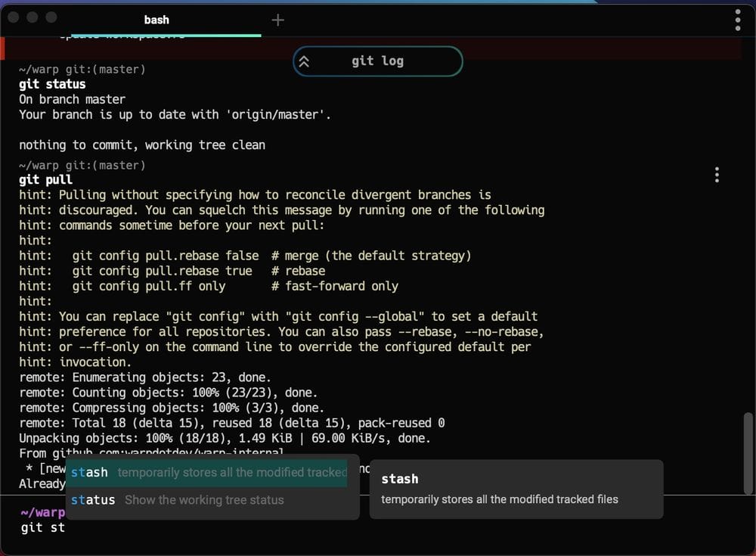Open the git pull block's three-dot menu
The width and height of the screenshot is (756, 556).
tap(717, 175)
